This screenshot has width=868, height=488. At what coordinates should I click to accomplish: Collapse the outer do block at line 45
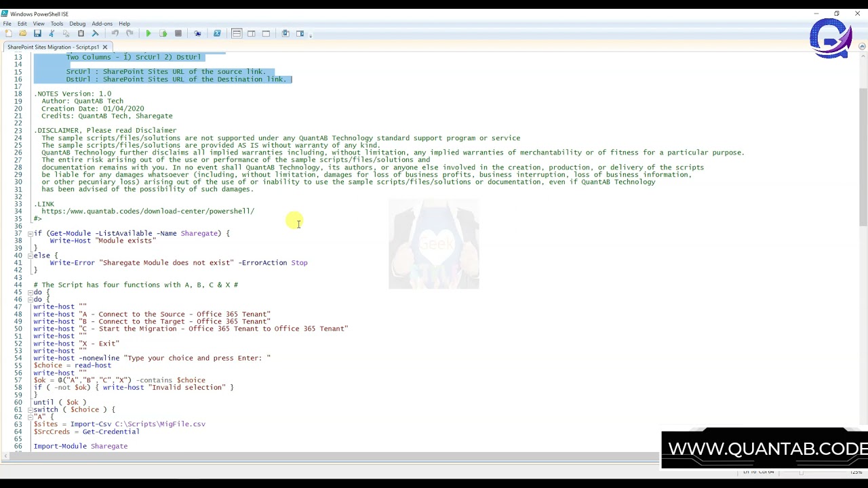(30, 292)
